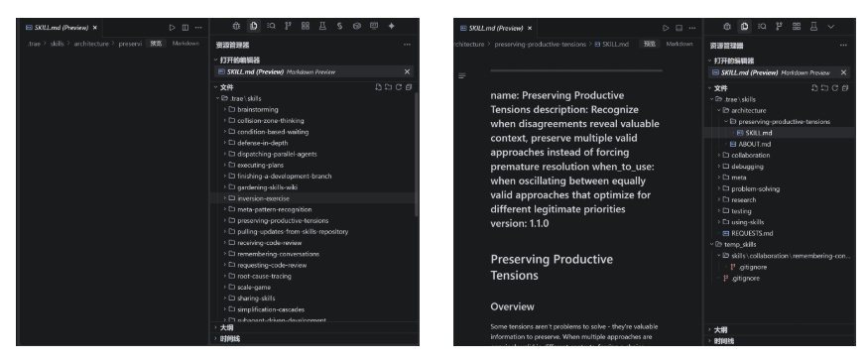
Task: Open the extensions grid icon in left window
Action: [305, 26]
